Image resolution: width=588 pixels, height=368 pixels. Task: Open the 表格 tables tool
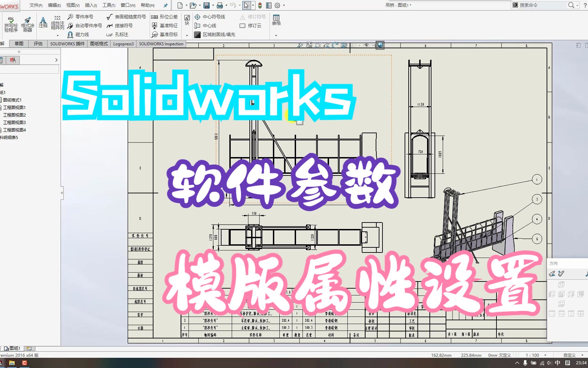pyautogui.click(x=276, y=20)
